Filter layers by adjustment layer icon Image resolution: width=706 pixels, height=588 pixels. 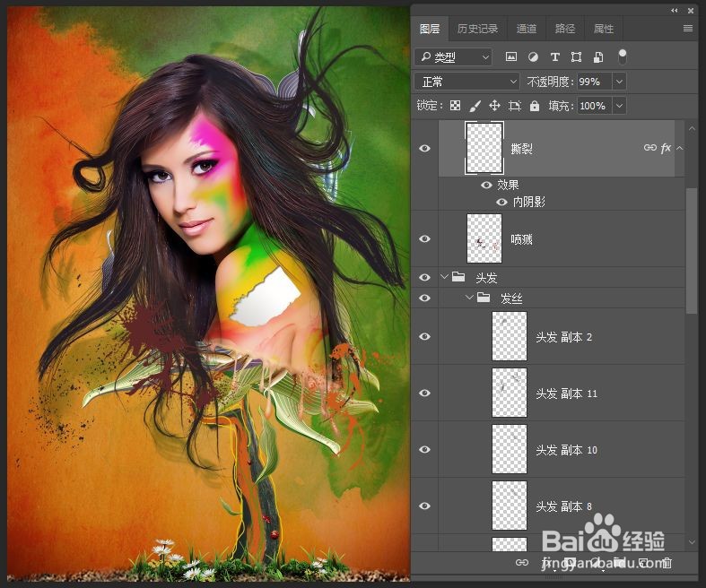[533, 56]
